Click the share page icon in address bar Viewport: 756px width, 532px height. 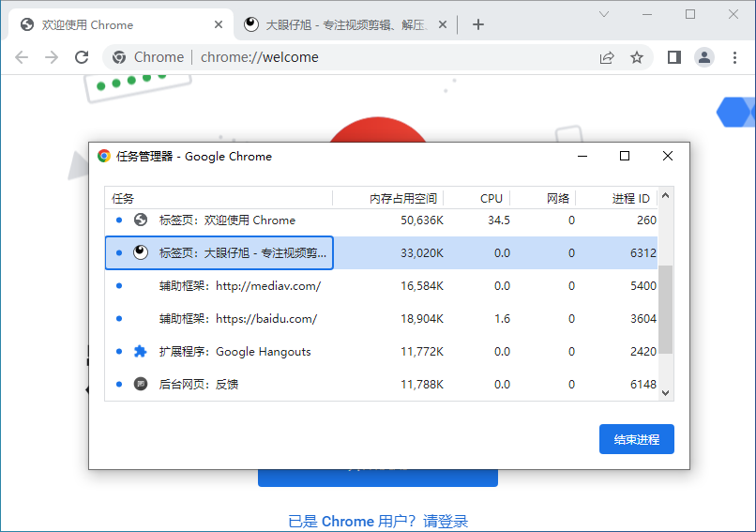pos(607,58)
